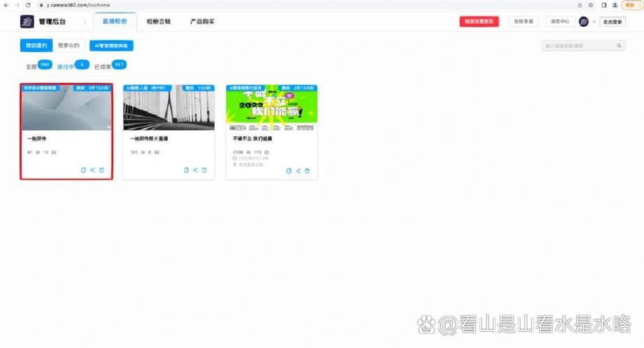Go back with the browser back arrow

click(6, 5)
